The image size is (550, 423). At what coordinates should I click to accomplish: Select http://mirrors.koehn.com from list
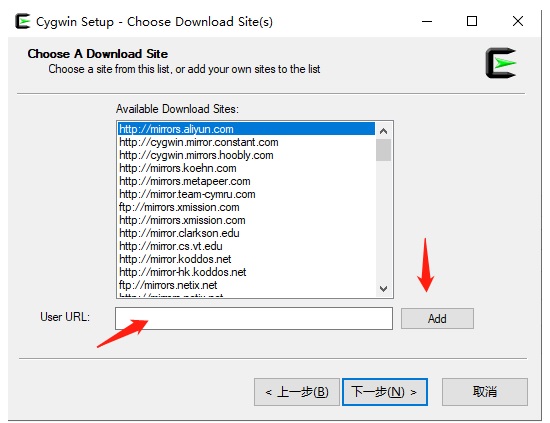[246, 168]
